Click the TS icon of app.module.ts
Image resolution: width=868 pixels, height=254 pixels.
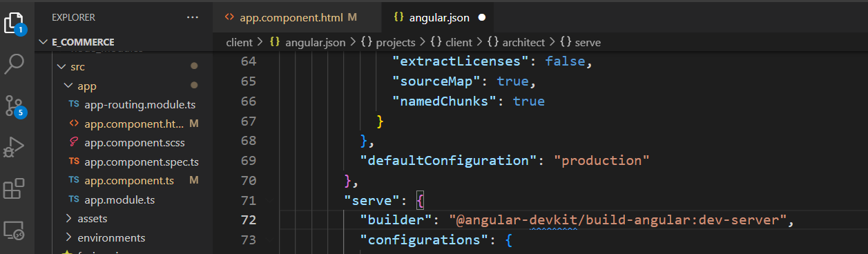click(x=74, y=199)
